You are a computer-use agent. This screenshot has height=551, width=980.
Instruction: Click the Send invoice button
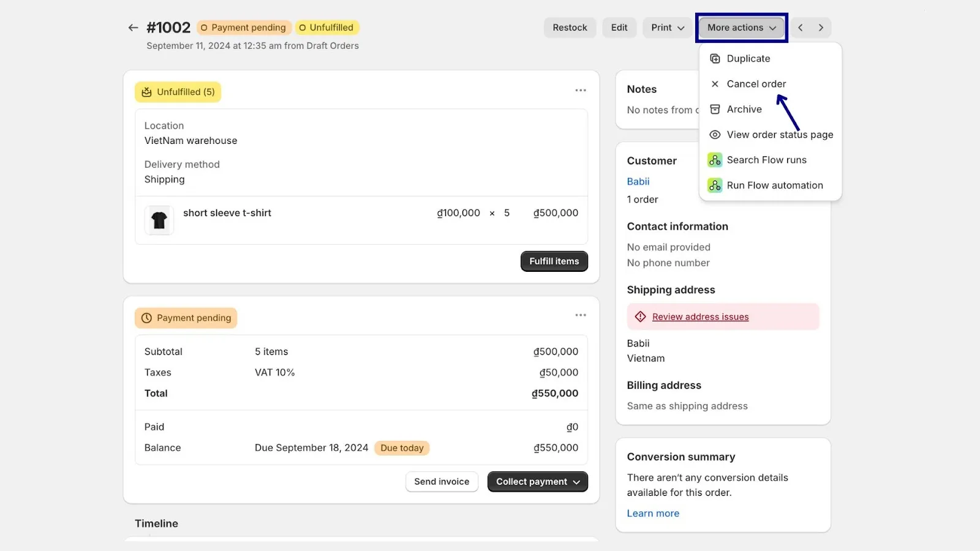pos(442,482)
